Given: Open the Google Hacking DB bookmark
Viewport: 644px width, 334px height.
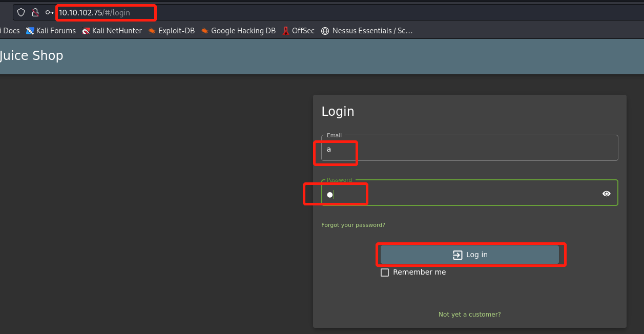Looking at the screenshot, I should [x=238, y=31].
